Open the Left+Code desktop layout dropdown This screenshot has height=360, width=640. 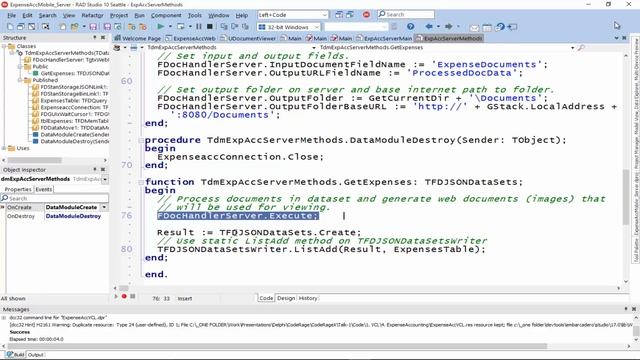coord(324,15)
